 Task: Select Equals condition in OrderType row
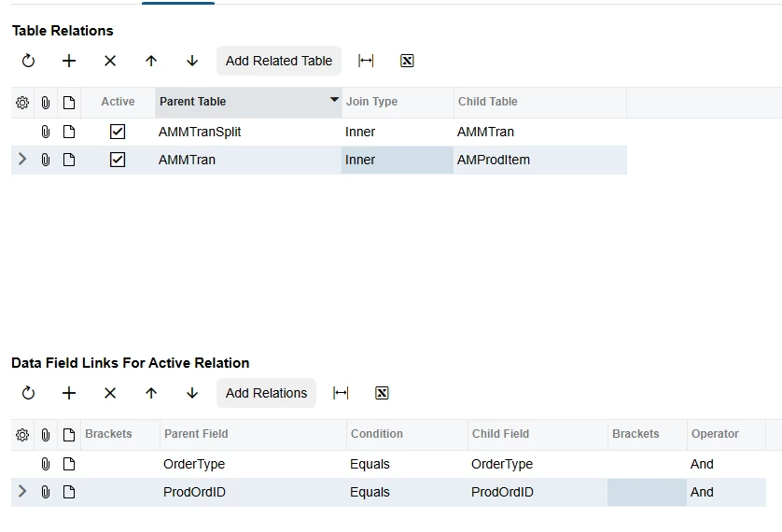pyautogui.click(x=407, y=464)
